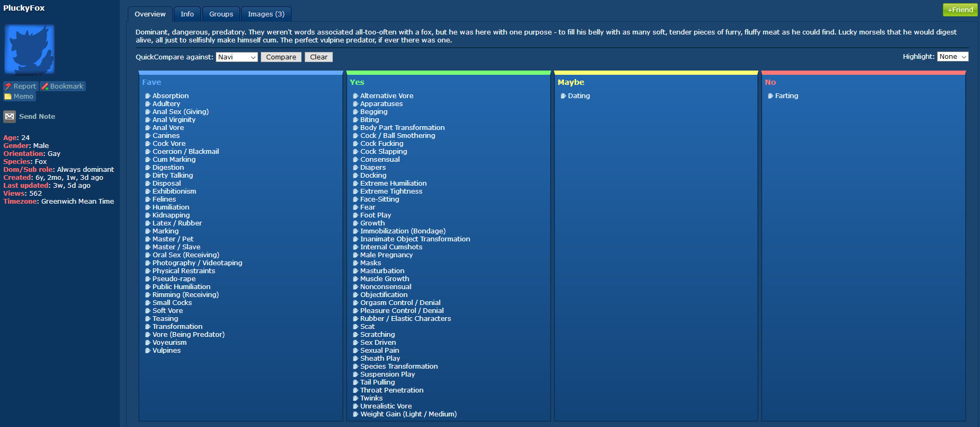
Task: Click the tag icon beside Twinks
Action: click(x=356, y=398)
